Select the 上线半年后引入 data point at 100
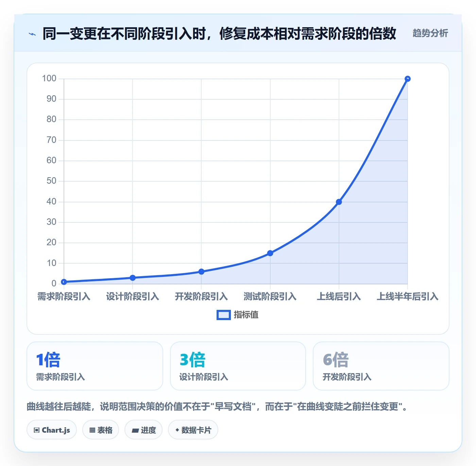The image size is (476, 466). click(407, 79)
